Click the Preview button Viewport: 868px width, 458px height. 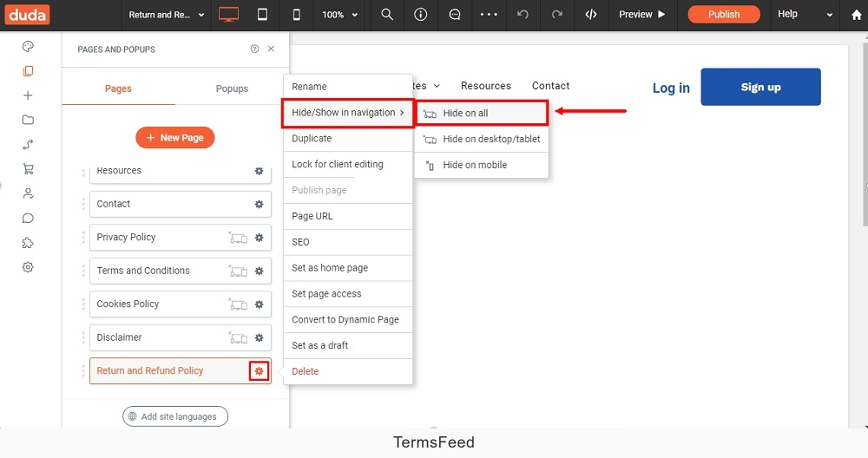click(642, 15)
